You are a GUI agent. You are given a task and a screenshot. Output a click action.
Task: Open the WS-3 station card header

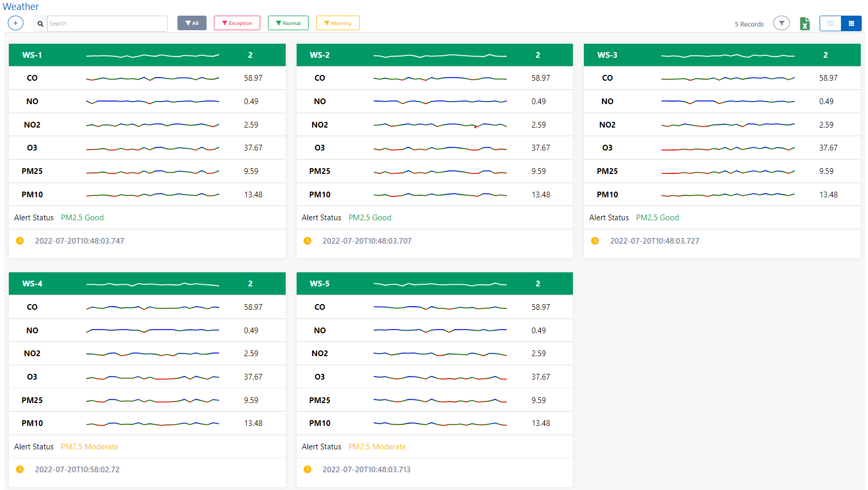coord(607,55)
